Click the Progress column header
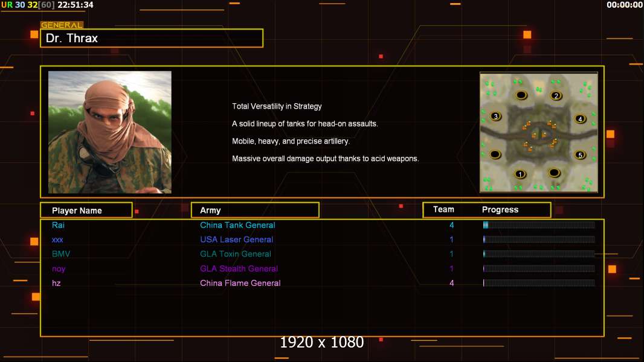Screen dimensions: 644x362 tap(500, 210)
